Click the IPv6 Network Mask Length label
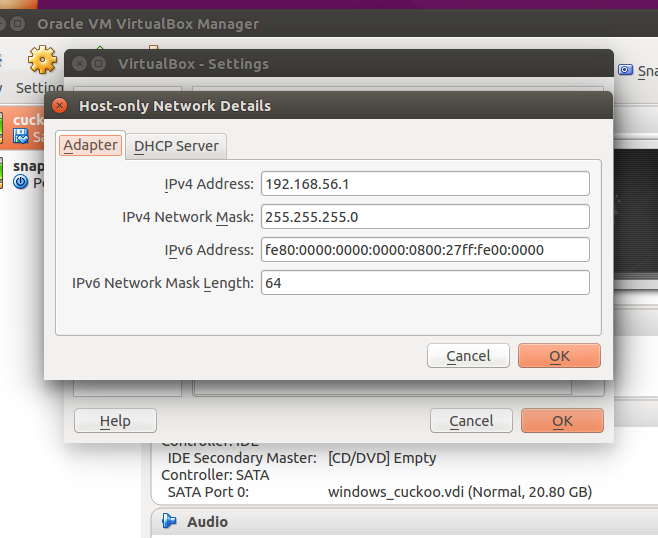The image size is (658, 538). click(163, 283)
